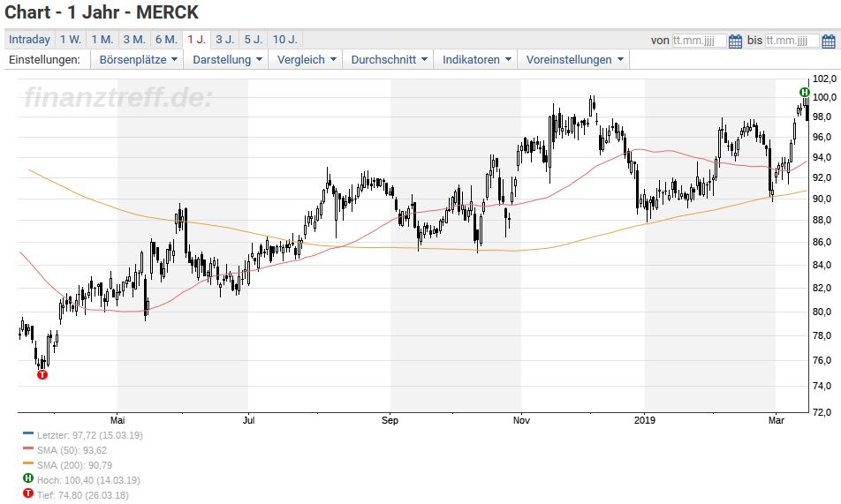This screenshot has height=504, width=841.
Task: Select the 1 J. time range tab
Action: coord(197,40)
